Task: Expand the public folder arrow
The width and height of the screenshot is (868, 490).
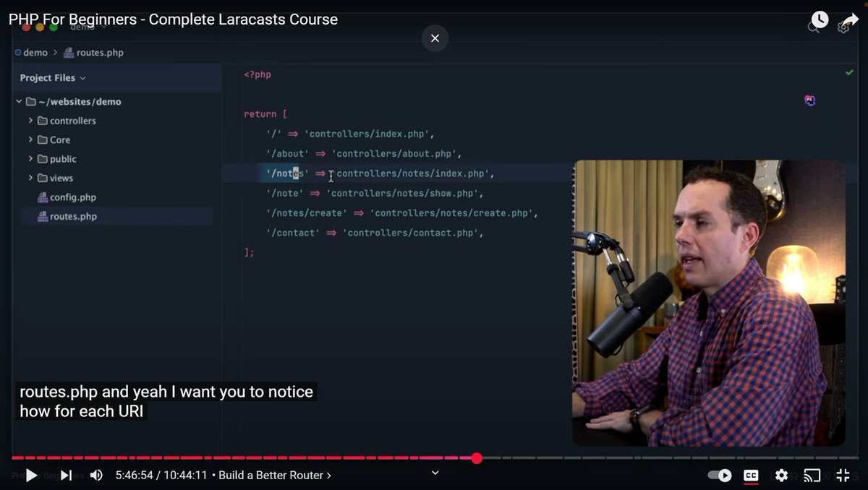Action: click(x=30, y=159)
